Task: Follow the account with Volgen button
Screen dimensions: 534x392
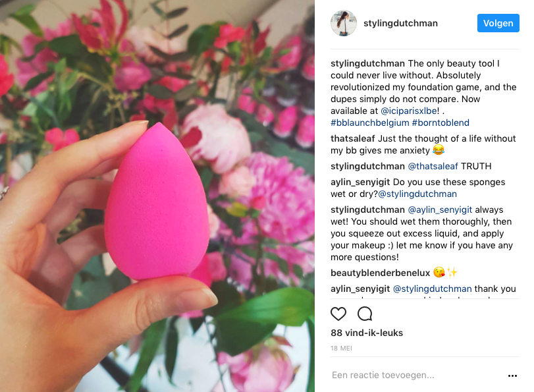Action: coord(498,23)
